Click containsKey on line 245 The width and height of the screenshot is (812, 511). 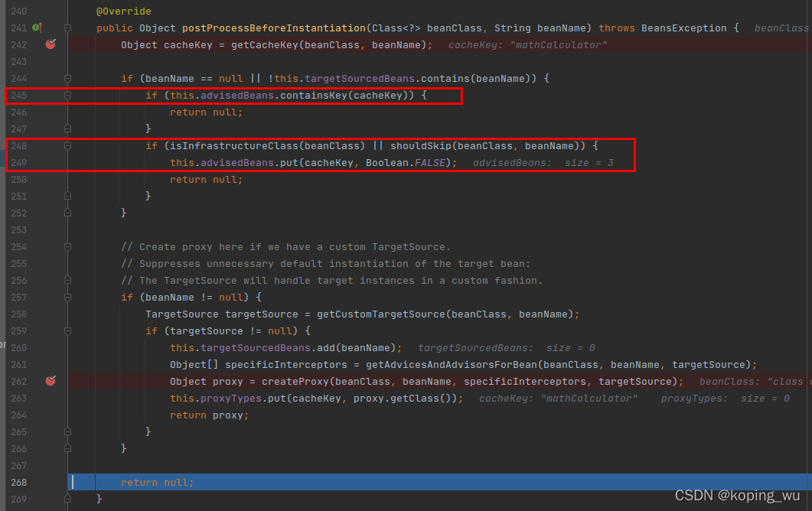point(313,96)
